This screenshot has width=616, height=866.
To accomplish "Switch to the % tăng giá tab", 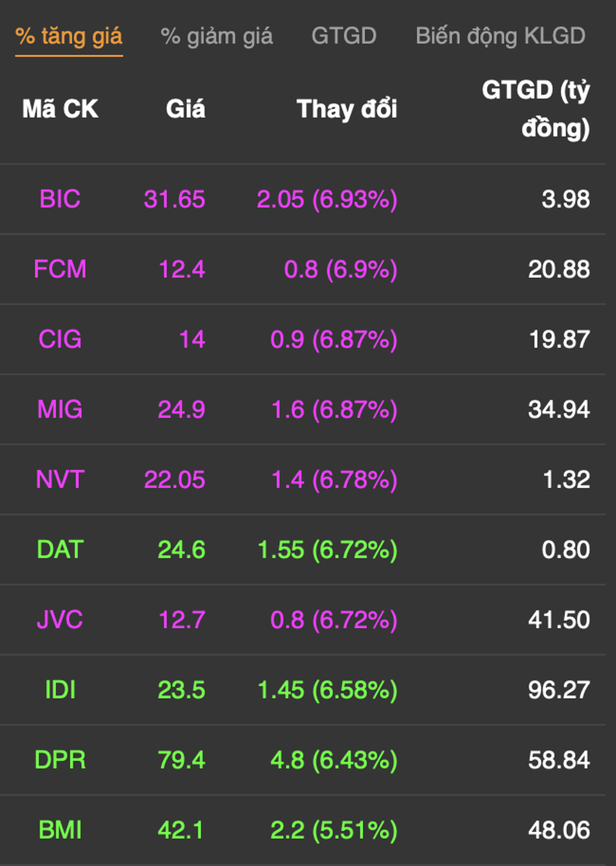I will (x=69, y=37).
